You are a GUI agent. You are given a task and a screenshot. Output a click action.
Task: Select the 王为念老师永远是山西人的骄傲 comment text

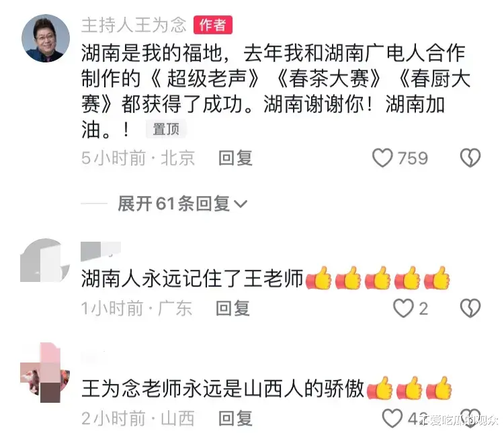click(222, 389)
